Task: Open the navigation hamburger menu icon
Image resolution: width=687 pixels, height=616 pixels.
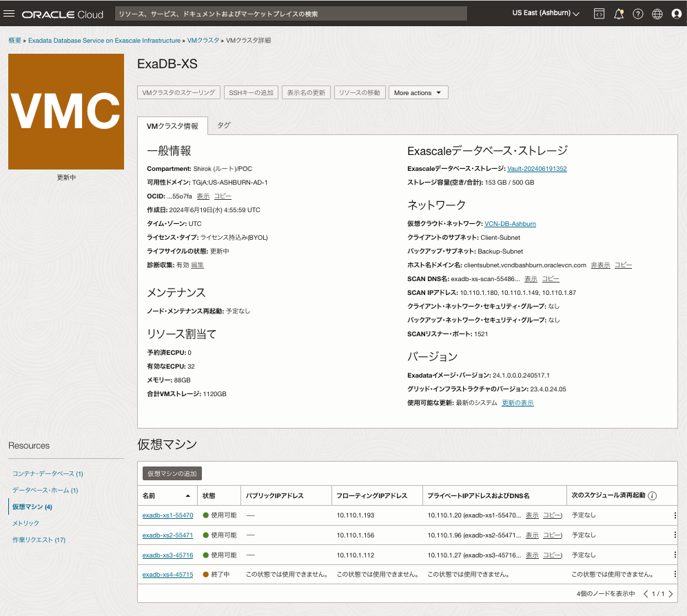Action: click(9, 13)
